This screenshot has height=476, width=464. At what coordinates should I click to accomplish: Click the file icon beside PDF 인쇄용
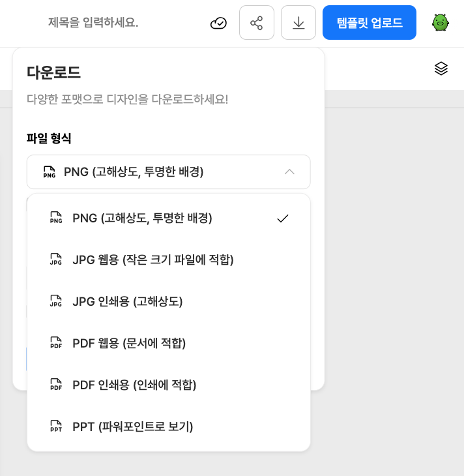click(56, 385)
